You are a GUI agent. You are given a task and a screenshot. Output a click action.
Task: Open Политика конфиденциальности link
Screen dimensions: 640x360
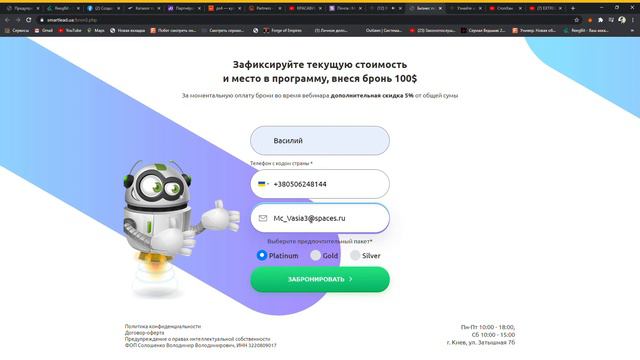pyautogui.click(x=163, y=326)
